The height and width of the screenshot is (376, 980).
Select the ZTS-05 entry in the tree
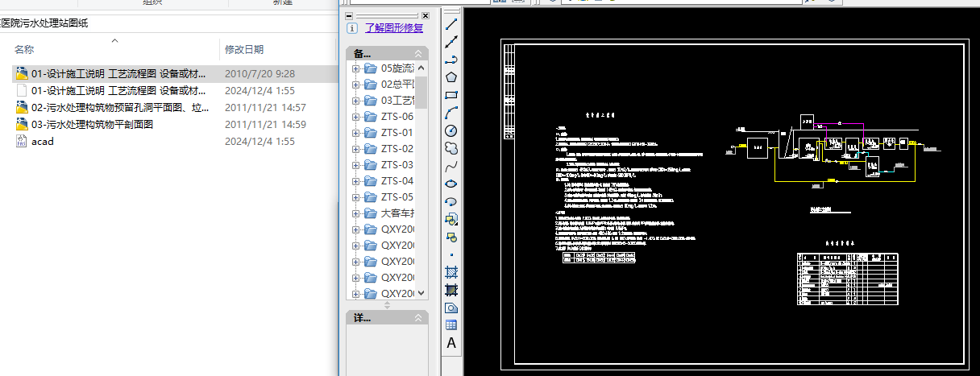point(397,197)
